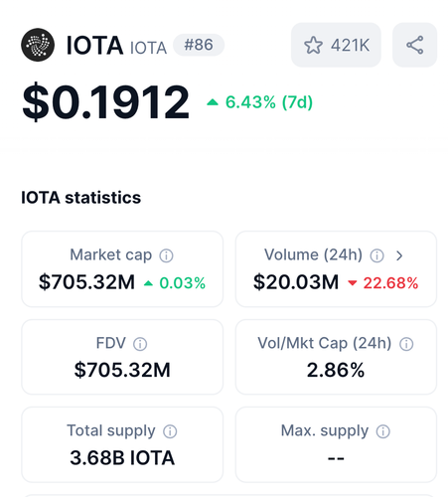
Task: Click the $0.1912 price value
Action: (x=105, y=101)
